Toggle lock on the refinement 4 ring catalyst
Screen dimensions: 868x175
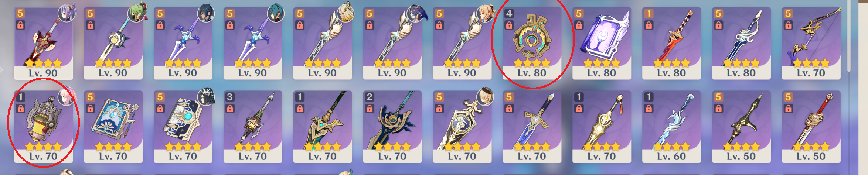[509, 25]
